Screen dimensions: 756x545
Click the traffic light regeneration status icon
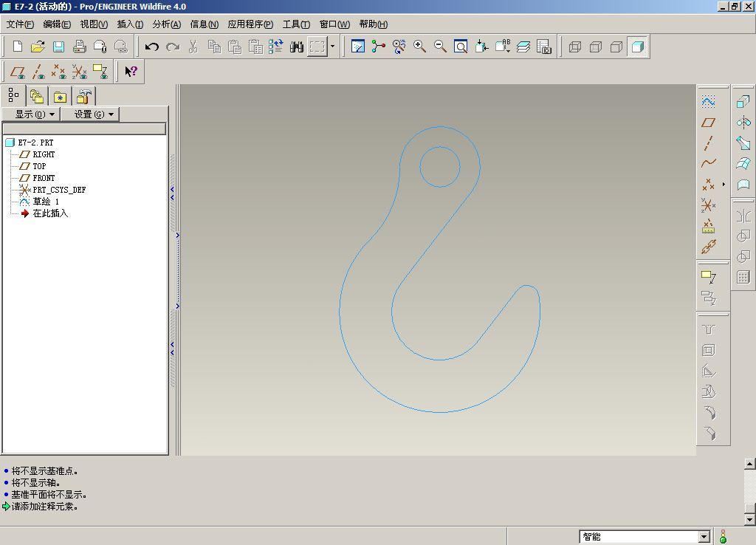coord(723,536)
